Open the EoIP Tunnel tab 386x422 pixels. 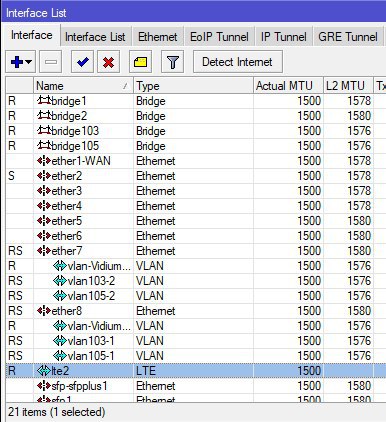(x=219, y=37)
